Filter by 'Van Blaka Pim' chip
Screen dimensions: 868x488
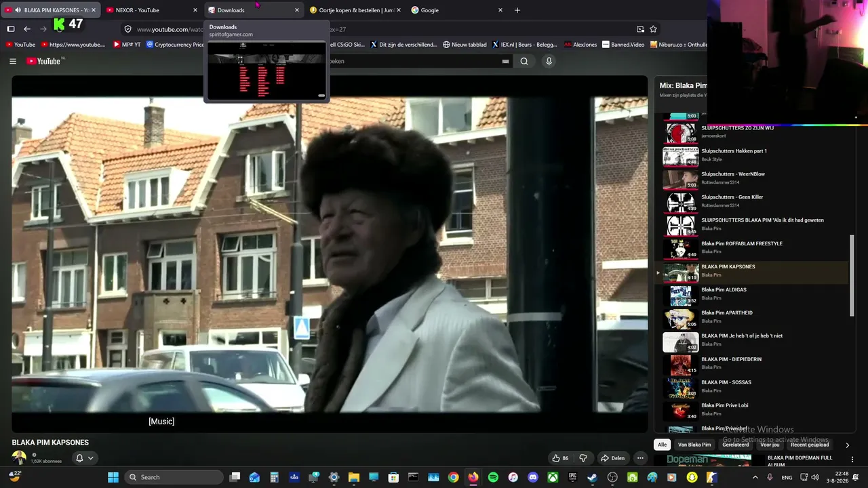[x=694, y=445]
